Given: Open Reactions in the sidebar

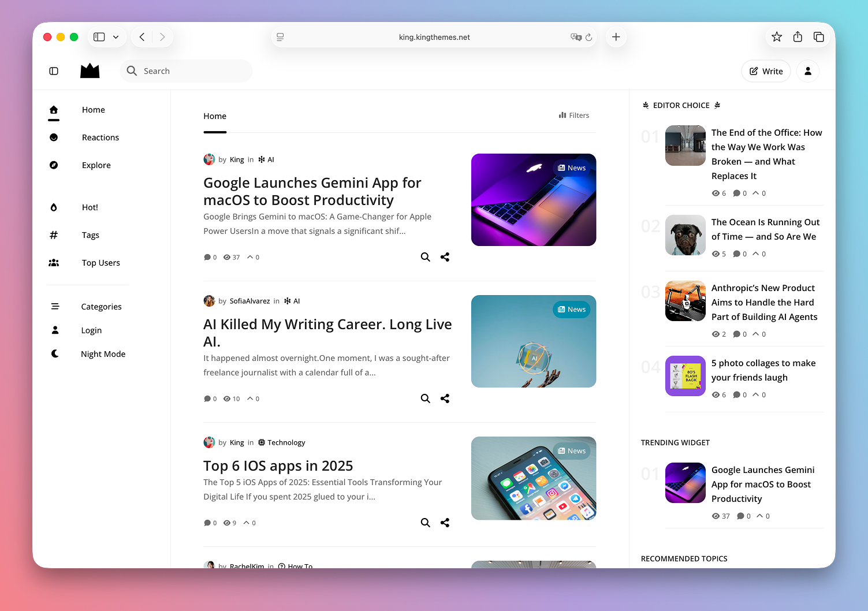Looking at the screenshot, I should pyautogui.click(x=100, y=137).
